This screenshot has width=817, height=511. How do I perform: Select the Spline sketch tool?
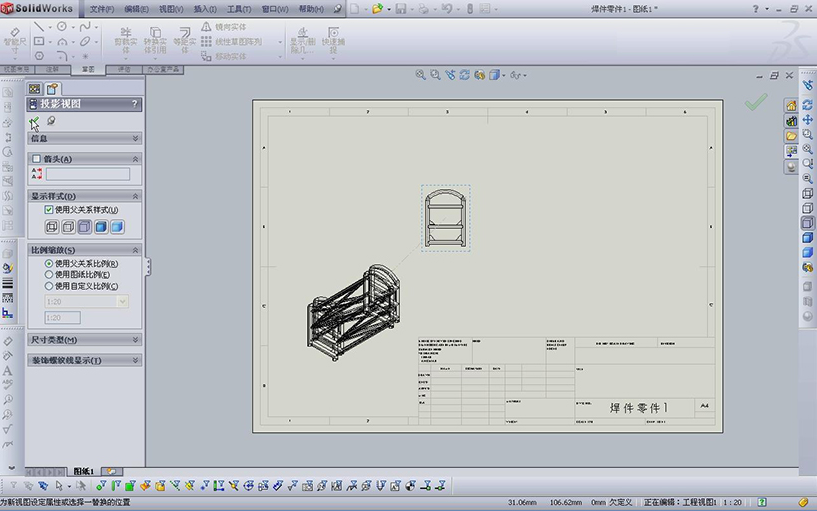[85, 27]
